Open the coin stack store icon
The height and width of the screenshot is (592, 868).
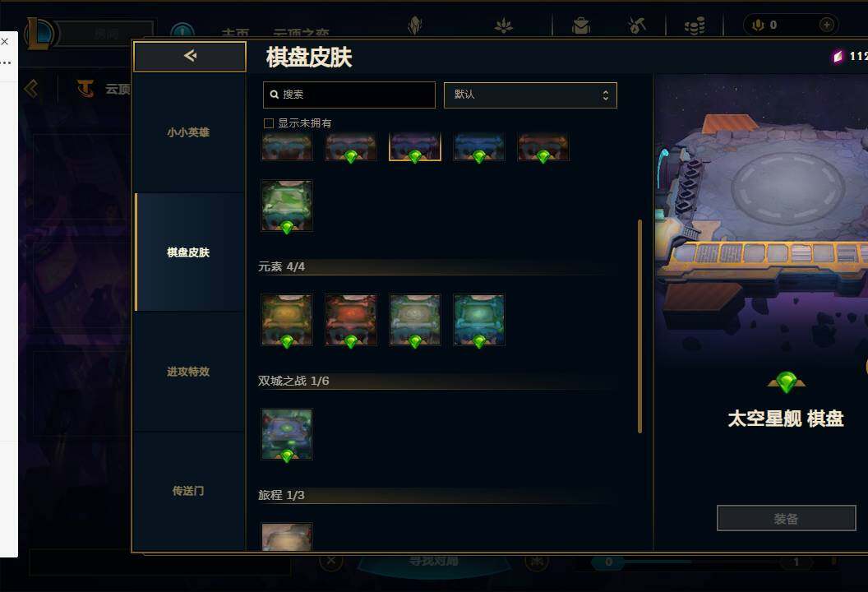pos(695,25)
